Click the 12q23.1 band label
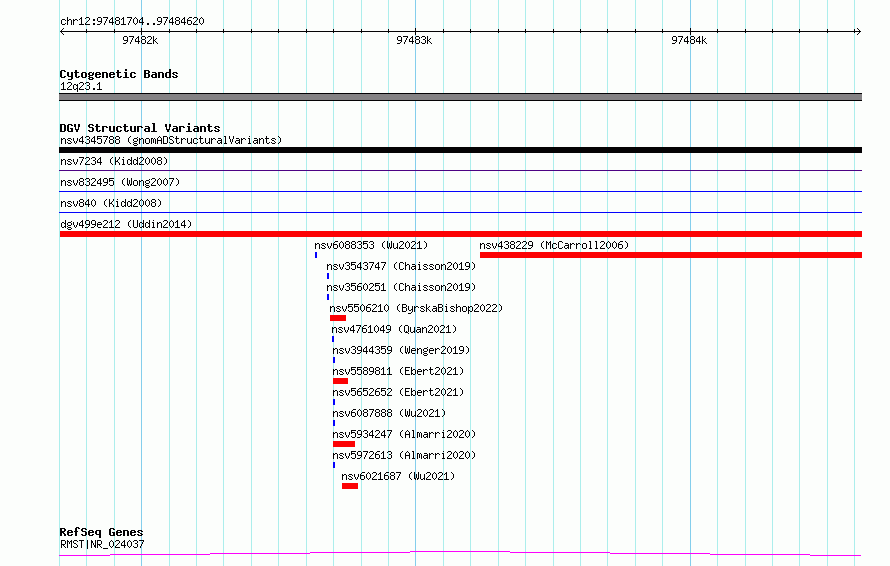Viewport: 890px width, 566px height. point(81,86)
